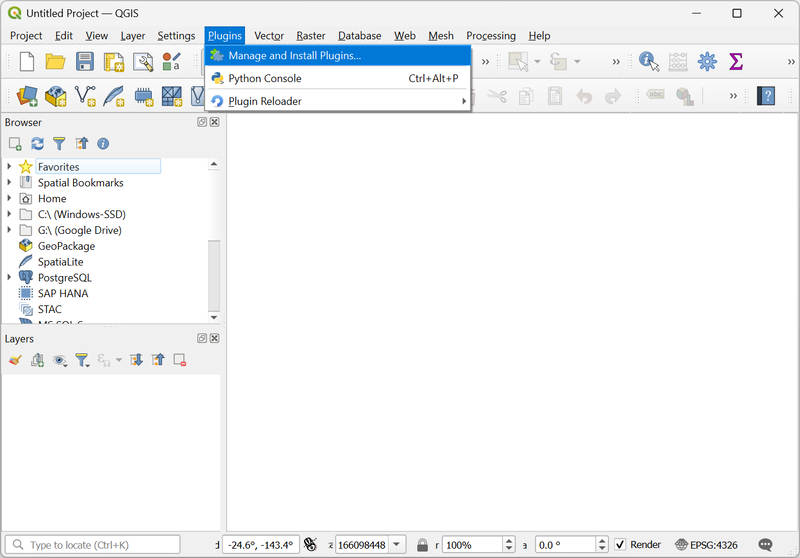The image size is (800, 558).
Task: Click Add Group icon in Layers
Action: coord(37,360)
